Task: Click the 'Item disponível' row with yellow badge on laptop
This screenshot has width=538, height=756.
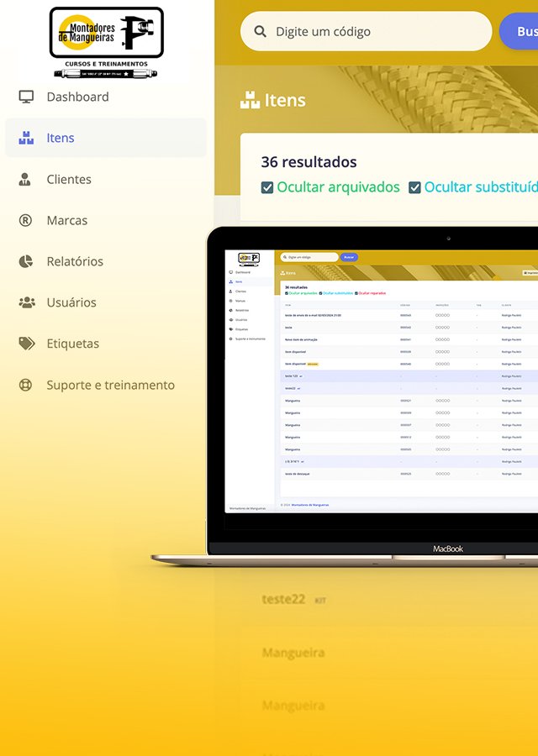Action: click(409, 364)
